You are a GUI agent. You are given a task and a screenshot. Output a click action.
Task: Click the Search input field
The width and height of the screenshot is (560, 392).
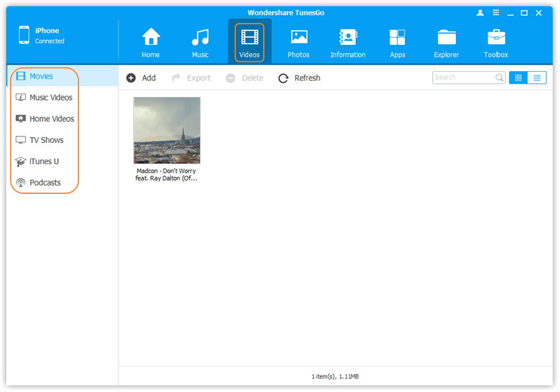click(463, 78)
